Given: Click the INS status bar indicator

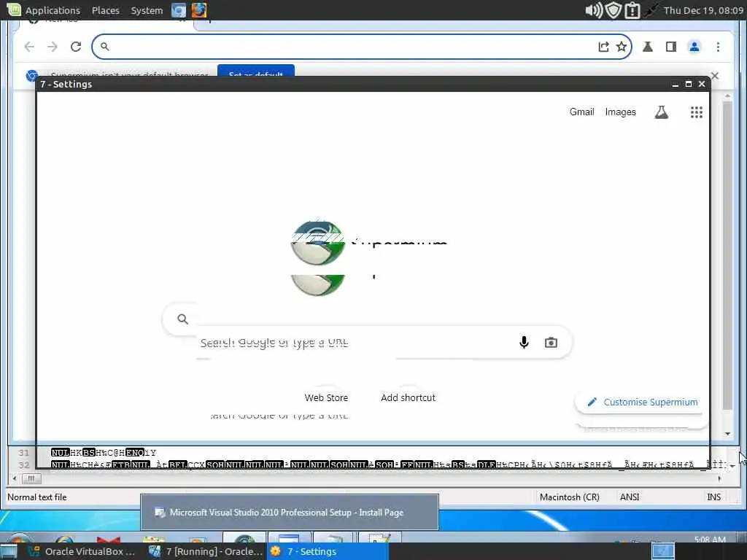Looking at the screenshot, I should tap(713, 497).
